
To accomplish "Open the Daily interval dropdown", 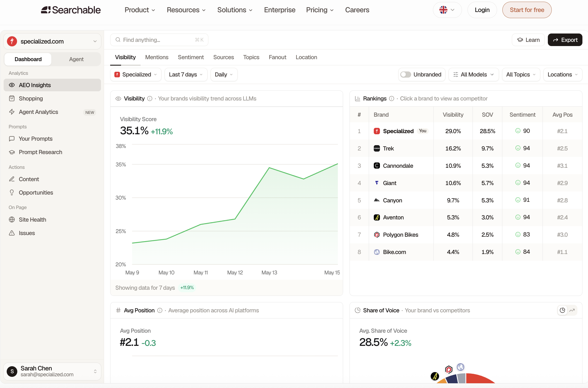I will point(224,75).
